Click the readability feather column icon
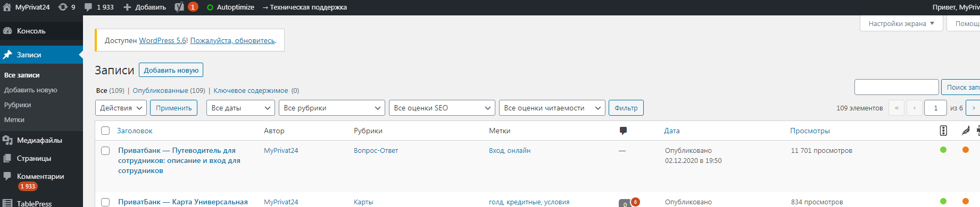 pyautogui.click(x=966, y=131)
